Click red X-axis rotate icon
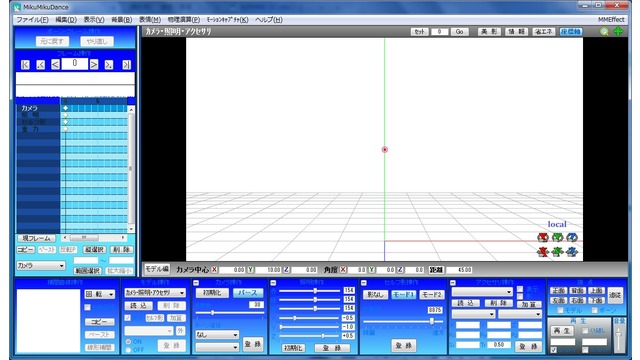The image size is (640, 360). [x=542, y=237]
